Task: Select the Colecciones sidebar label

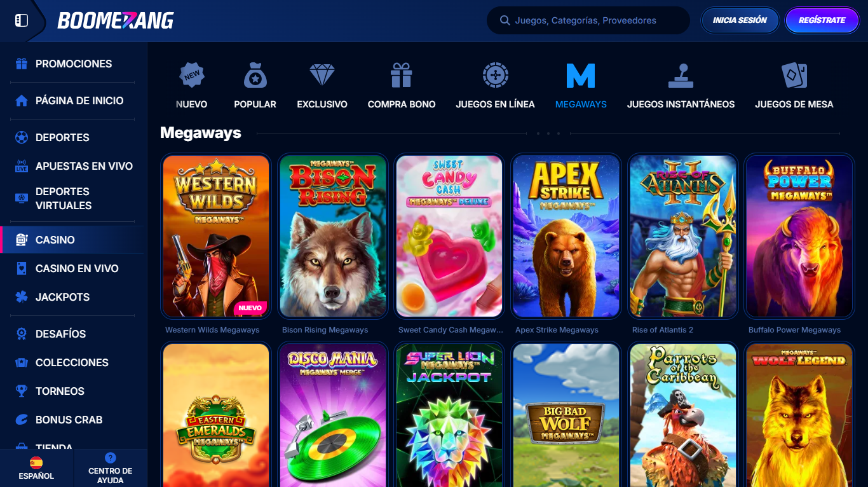Action: coord(72,362)
